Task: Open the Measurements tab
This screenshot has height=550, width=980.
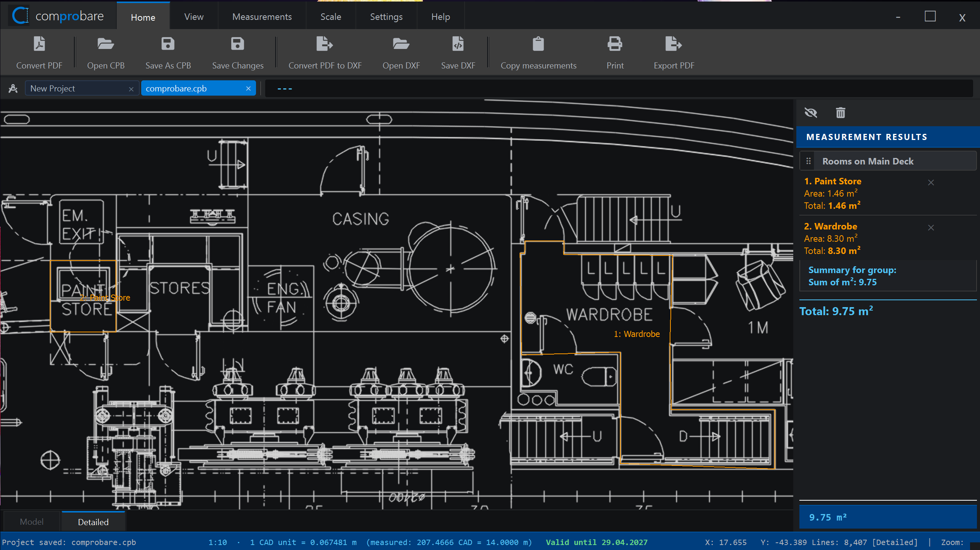Action: [262, 17]
